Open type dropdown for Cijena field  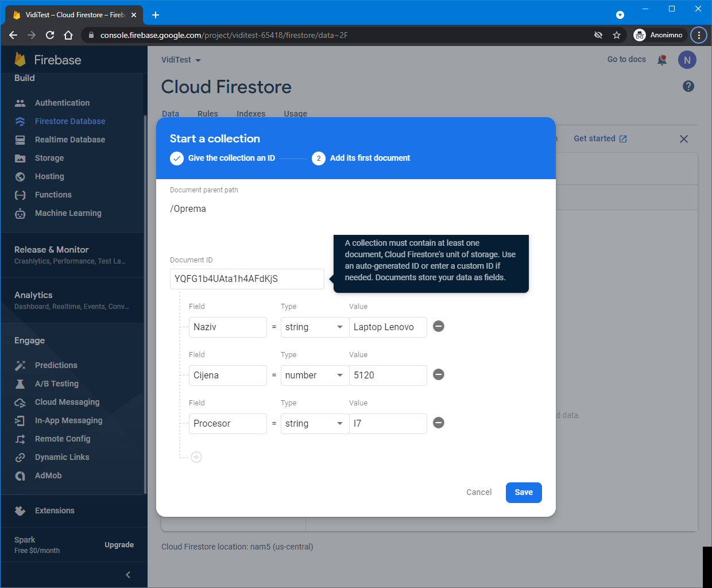click(315, 376)
